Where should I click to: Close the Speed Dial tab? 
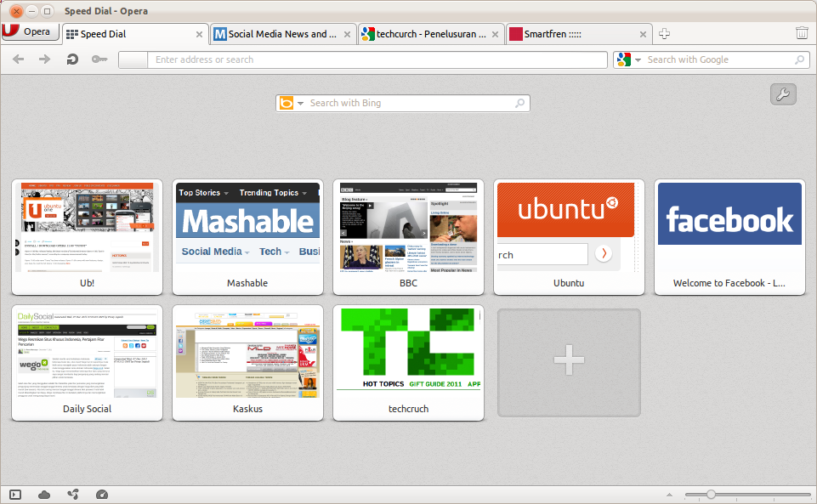[x=199, y=34]
